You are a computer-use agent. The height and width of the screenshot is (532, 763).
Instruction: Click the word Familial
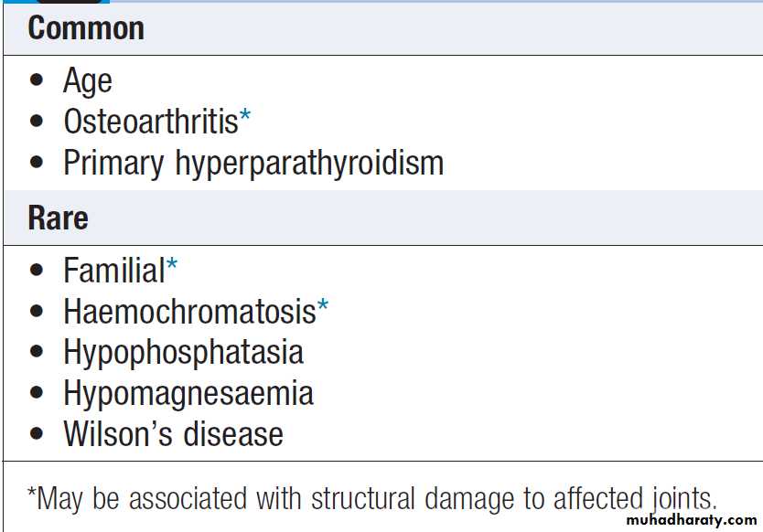coord(113,271)
